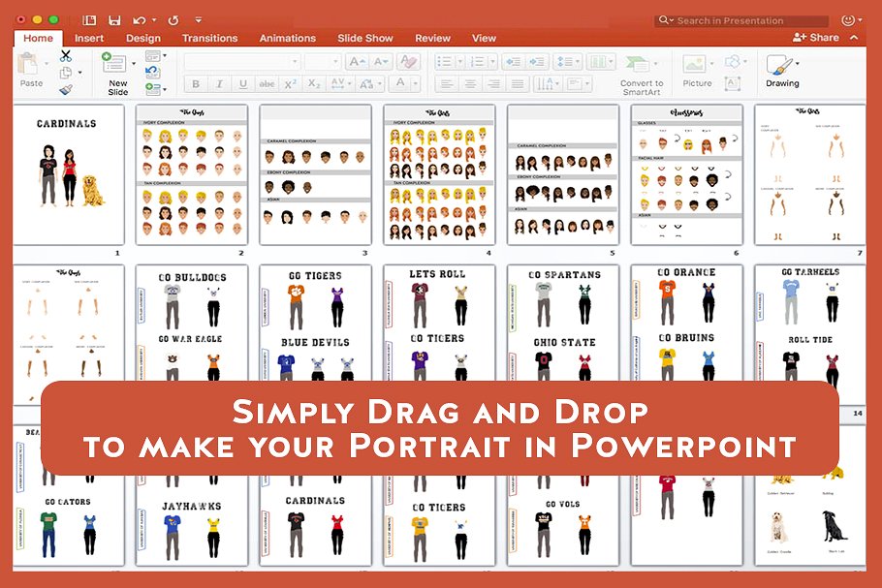Image resolution: width=882 pixels, height=588 pixels.
Task: Toggle Bold formatting
Action: point(196,84)
